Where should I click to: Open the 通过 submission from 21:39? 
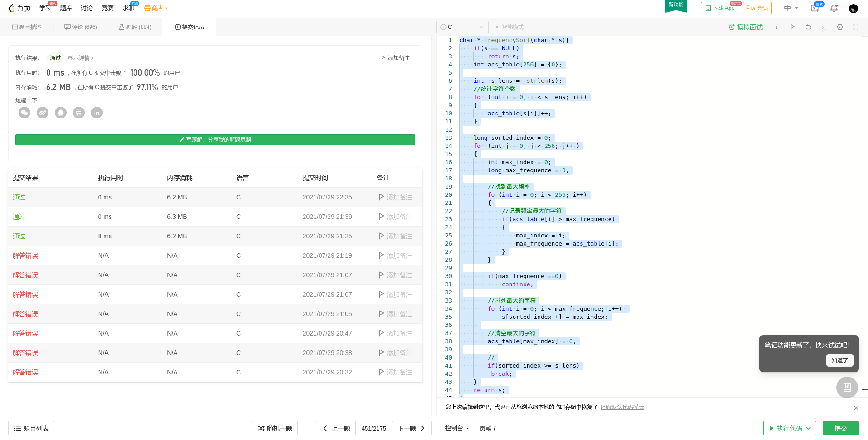click(19, 217)
